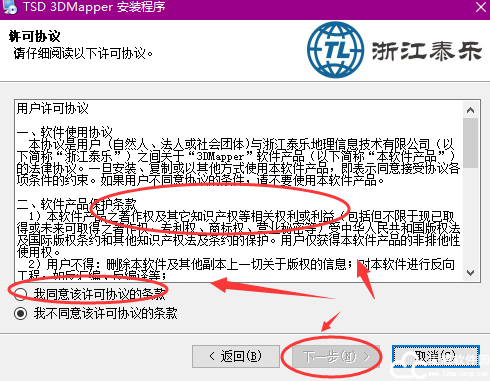Image resolution: width=490 pixels, height=381 pixels.
Task: Click the 返回(B) back button
Action: click(236, 356)
